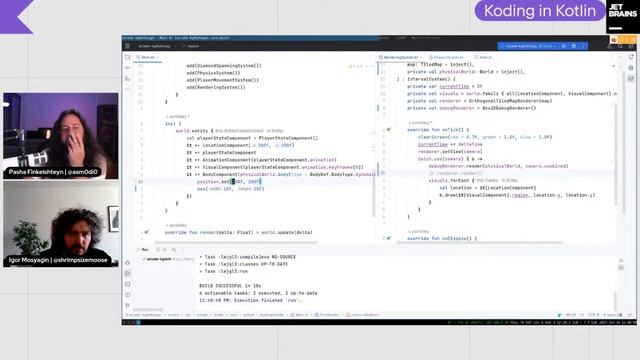Screen dimensions: 640x360
Task: Click add(PhysicsSystem()) code line
Action: (213, 73)
